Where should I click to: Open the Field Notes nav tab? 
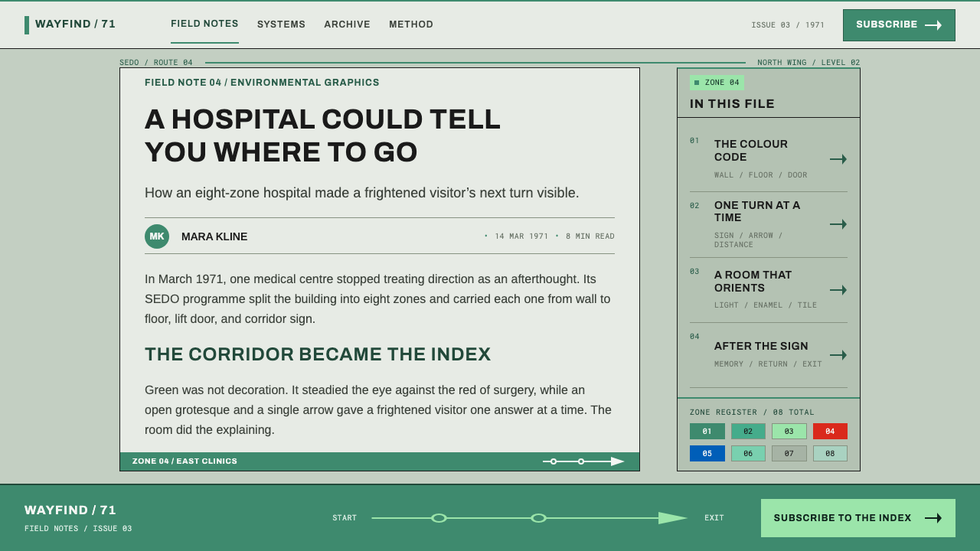coord(204,24)
